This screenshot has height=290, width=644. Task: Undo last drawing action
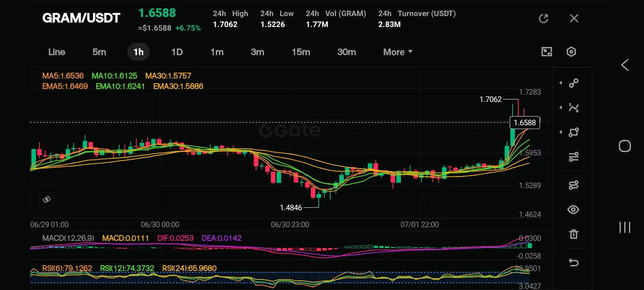click(x=574, y=263)
